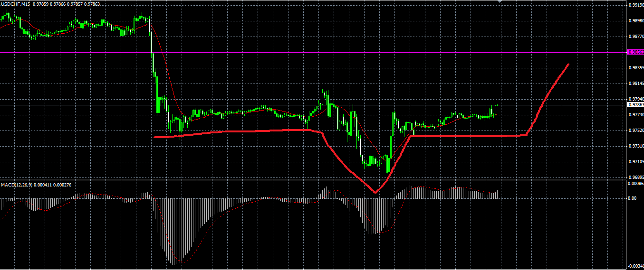Click the magenta 0.98562 price tag

(x=635, y=52)
